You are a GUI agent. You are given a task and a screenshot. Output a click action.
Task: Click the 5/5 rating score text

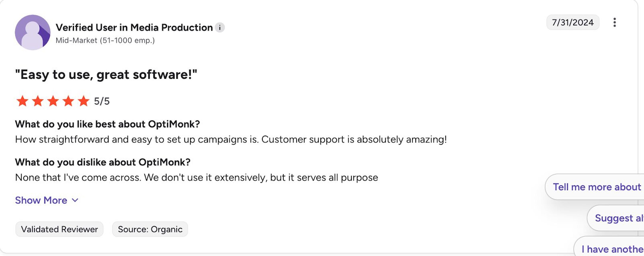point(102,101)
